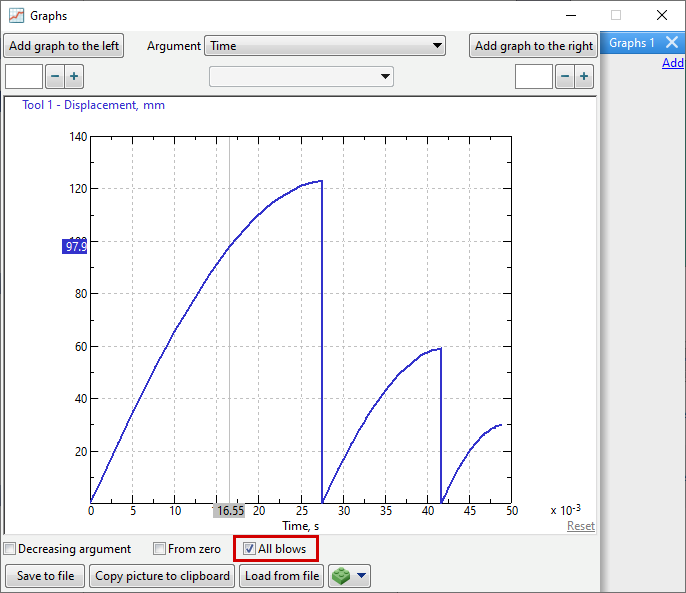686x593 pixels.
Task: Toggle the From zero checkbox
Action: [x=159, y=549]
